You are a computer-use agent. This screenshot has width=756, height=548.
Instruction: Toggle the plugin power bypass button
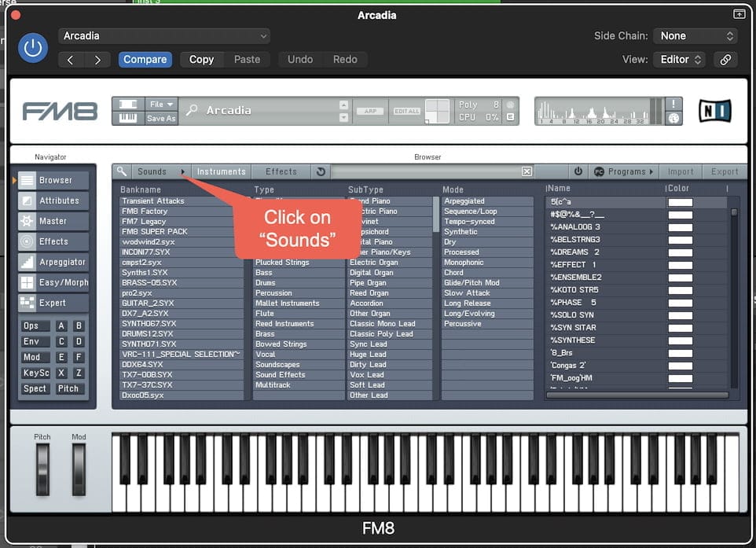click(32, 48)
